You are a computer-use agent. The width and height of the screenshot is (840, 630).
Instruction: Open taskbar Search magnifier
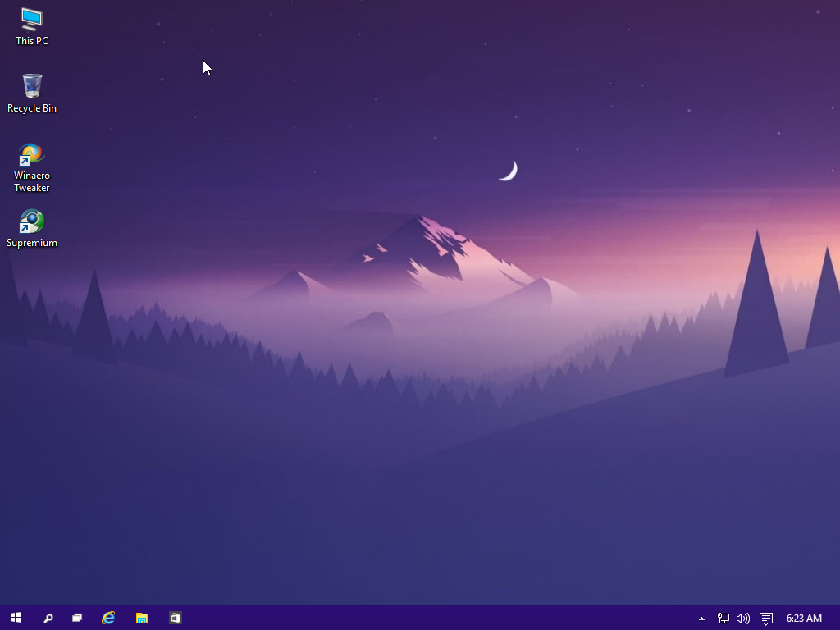point(48,618)
